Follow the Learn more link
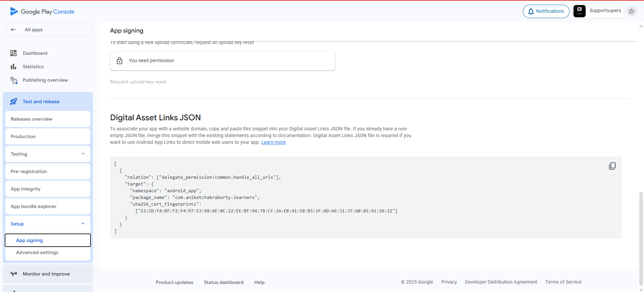The height and width of the screenshot is (292, 644). point(273,142)
